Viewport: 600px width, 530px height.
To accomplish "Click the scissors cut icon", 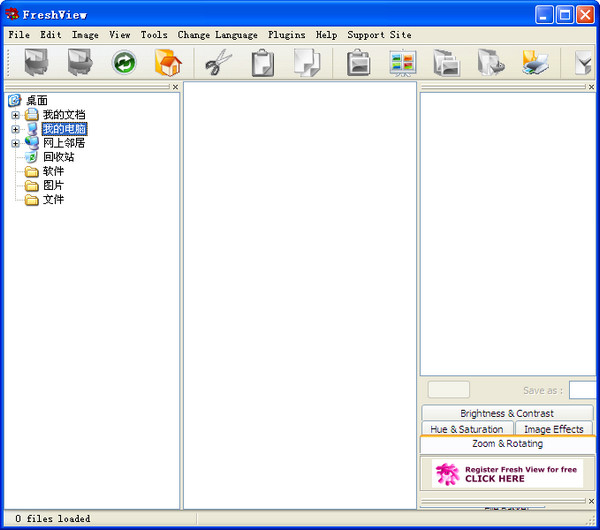I will click(x=218, y=62).
